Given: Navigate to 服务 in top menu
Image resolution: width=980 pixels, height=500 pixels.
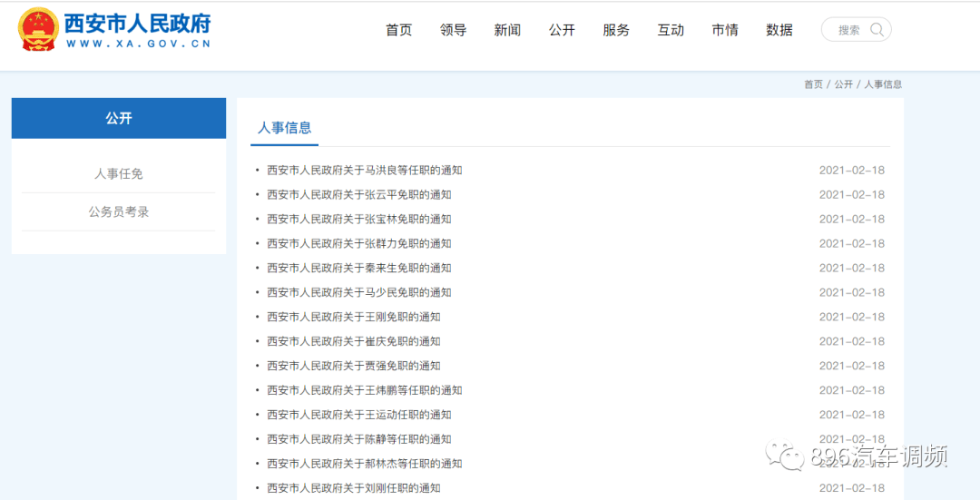Looking at the screenshot, I should point(616,30).
